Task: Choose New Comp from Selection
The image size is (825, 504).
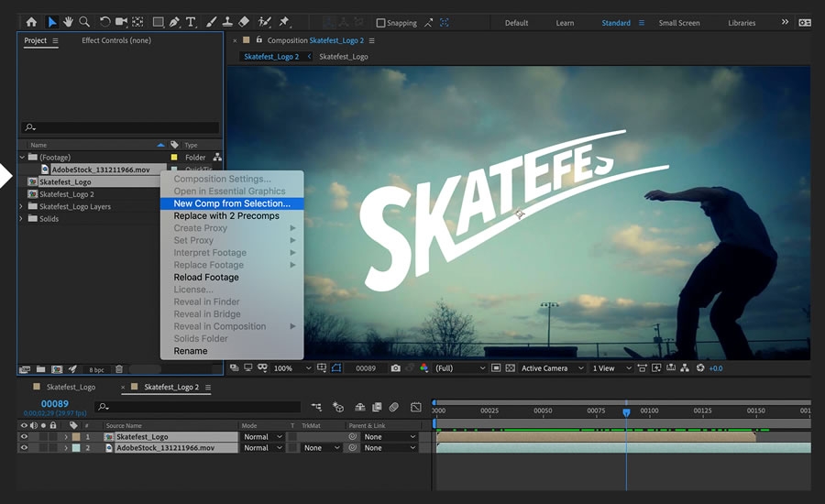Action: [232, 203]
